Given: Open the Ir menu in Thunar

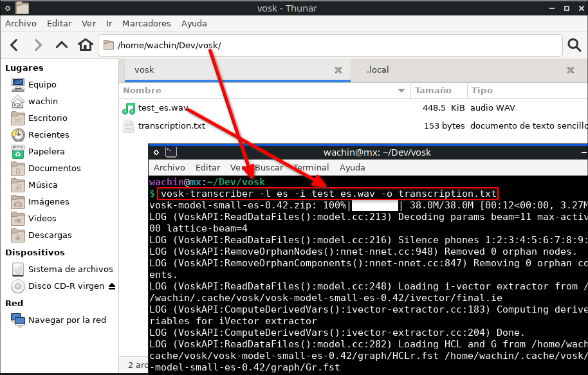Looking at the screenshot, I should click(x=109, y=23).
